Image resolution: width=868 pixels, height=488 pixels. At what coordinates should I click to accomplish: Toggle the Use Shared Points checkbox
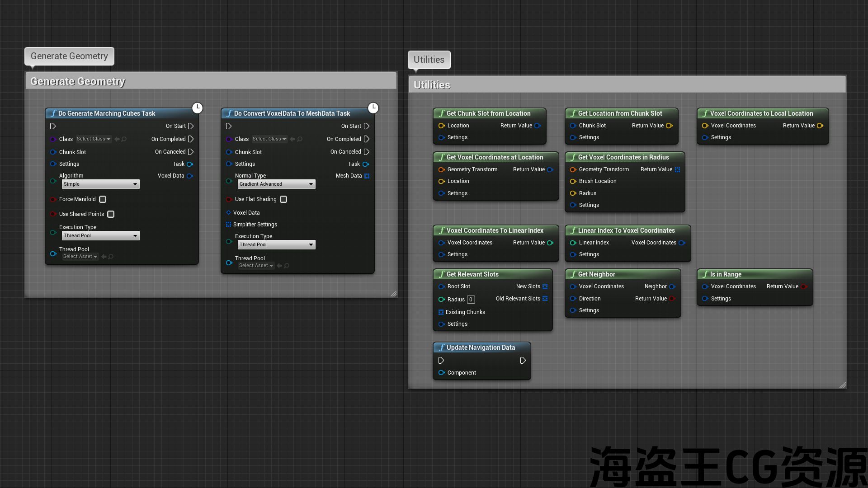pyautogui.click(x=111, y=214)
